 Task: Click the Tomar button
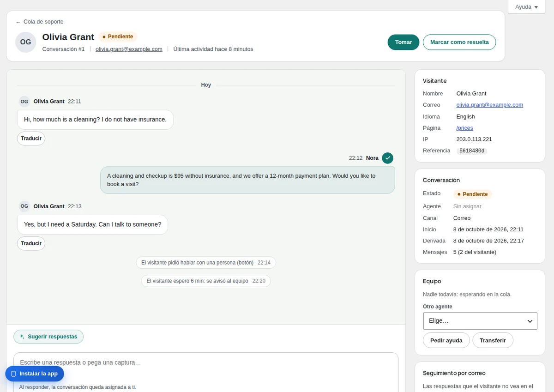point(403,42)
